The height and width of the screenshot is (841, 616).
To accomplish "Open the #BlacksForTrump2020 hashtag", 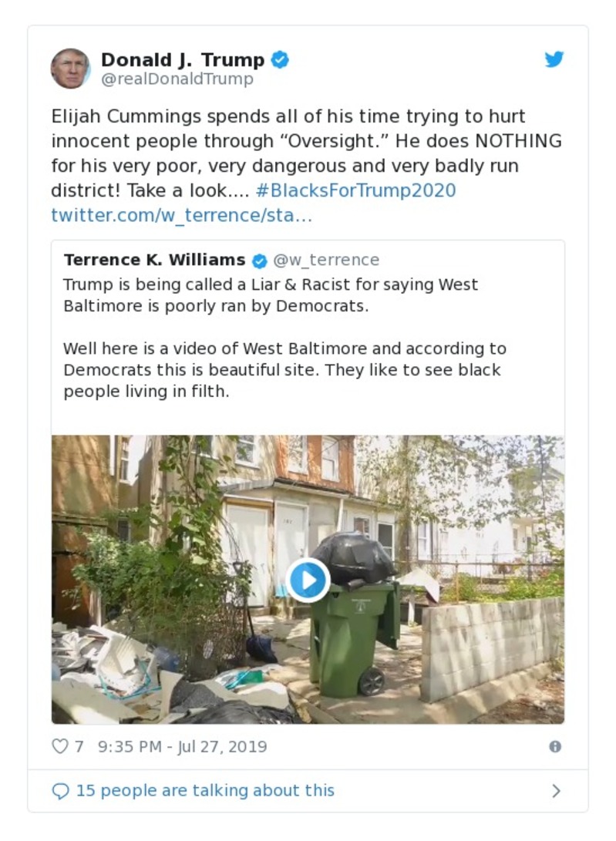I will [355, 190].
